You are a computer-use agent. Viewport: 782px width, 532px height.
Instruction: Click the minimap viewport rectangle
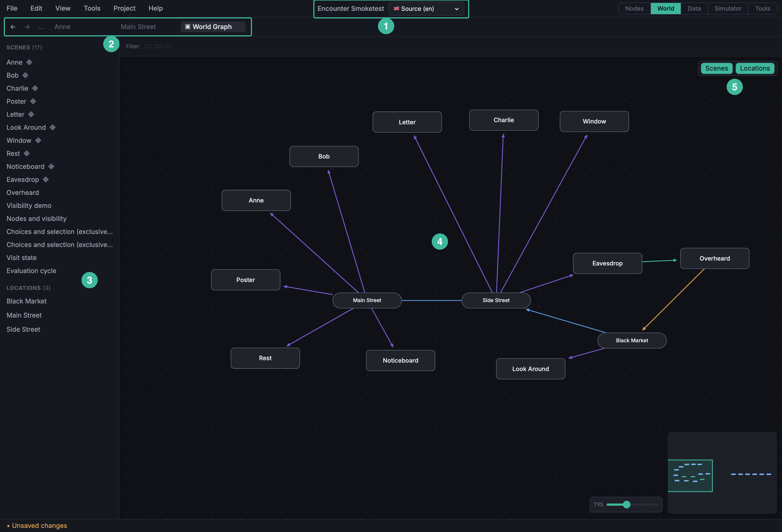pyautogui.click(x=690, y=476)
